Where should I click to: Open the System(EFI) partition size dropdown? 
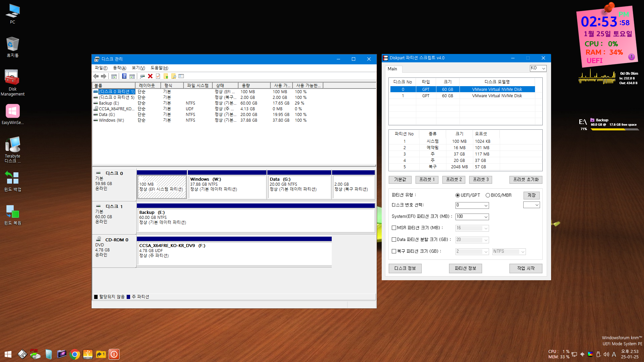tap(486, 217)
